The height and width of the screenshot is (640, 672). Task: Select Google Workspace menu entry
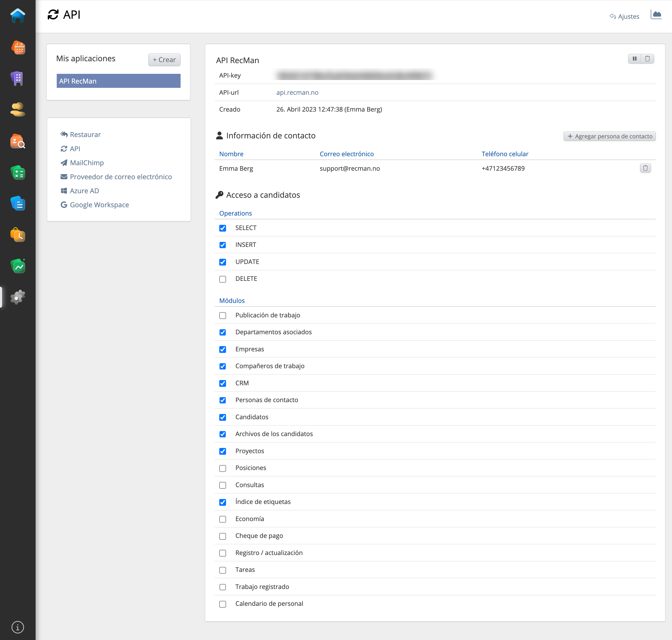point(99,205)
